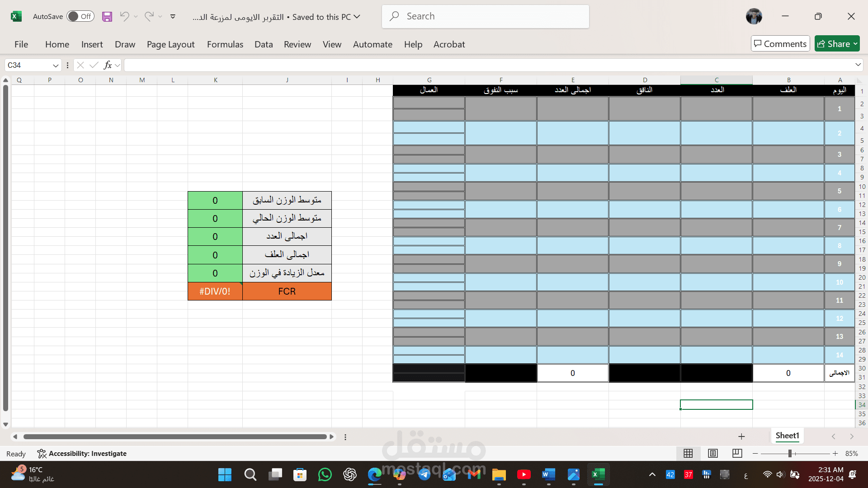Image resolution: width=868 pixels, height=488 pixels.
Task: Click Accessibility: Investigate in status bar
Action: coord(82,454)
